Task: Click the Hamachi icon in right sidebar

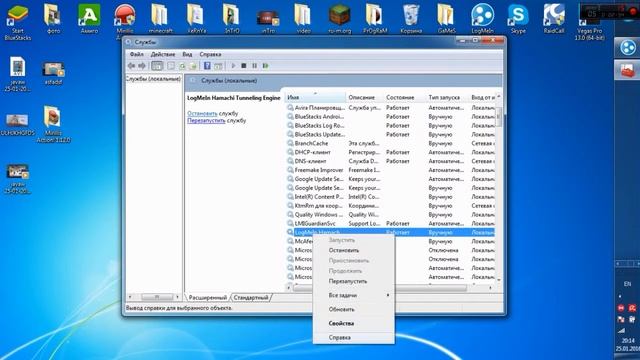Action: pos(627,47)
